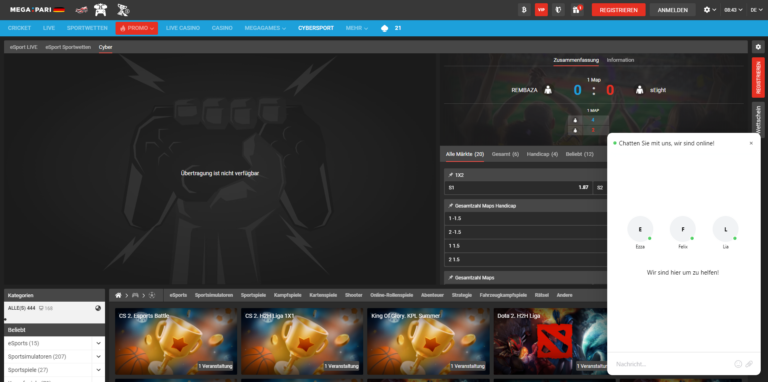Viewport: 768px width, 382px height.
Task: Filter by Shooter genre
Action: tap(353, 295)
